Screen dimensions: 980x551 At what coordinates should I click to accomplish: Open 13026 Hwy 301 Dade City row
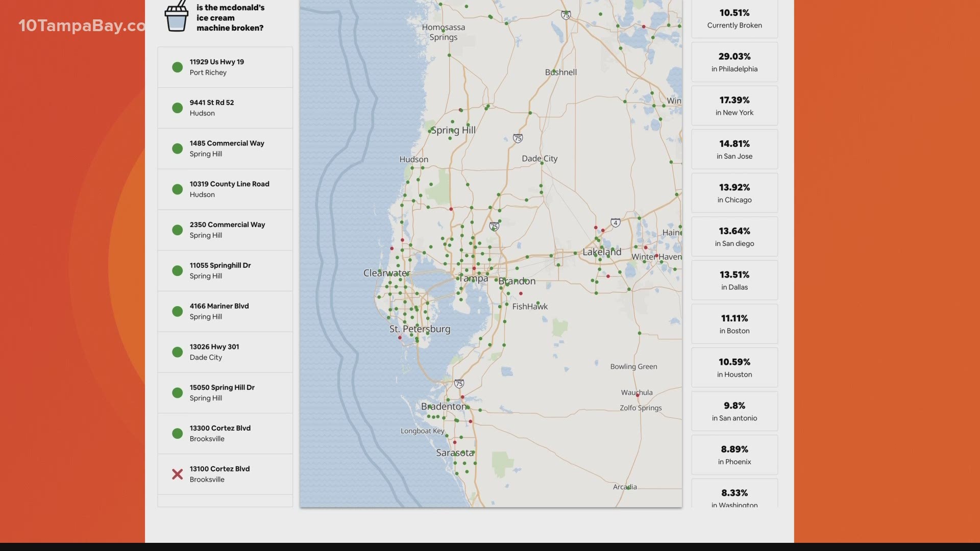click(225, 352)
